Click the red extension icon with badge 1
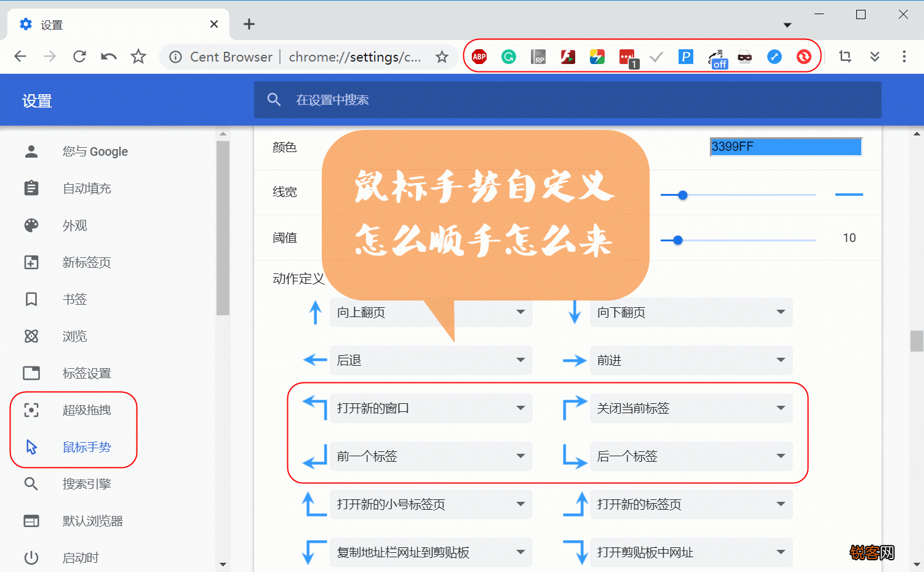The width and height of the screenshot is (924, 572). [x=628, y=58]
